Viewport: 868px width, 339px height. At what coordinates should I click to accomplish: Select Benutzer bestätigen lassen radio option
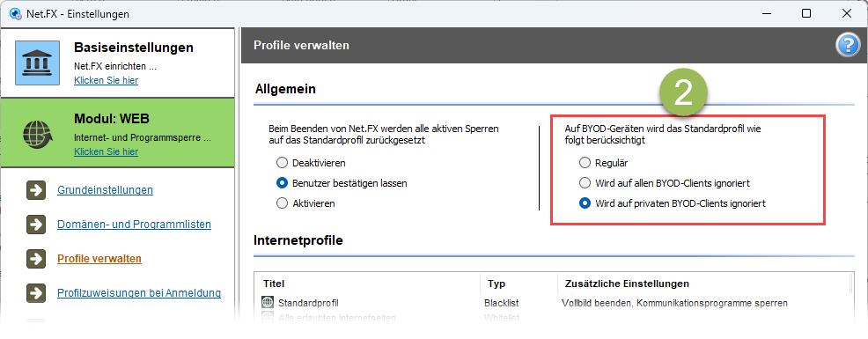point(282,183)
